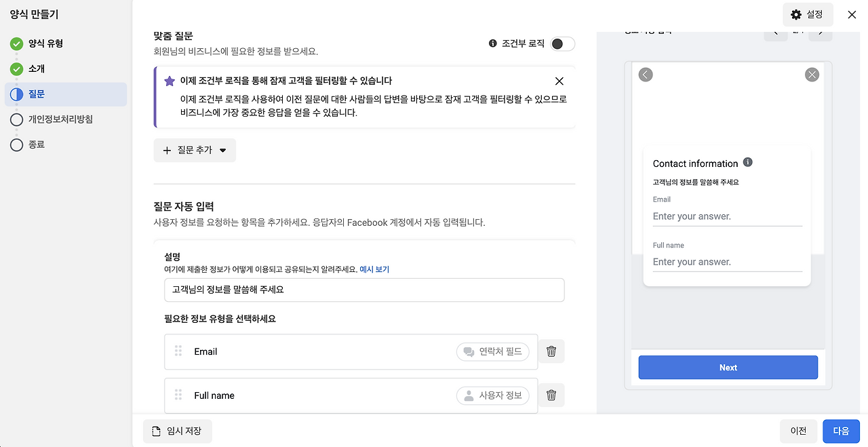This screenshot has height=447, width=868.
Task: Click the drag handle next to Email
Action: (x=178, y=351)
